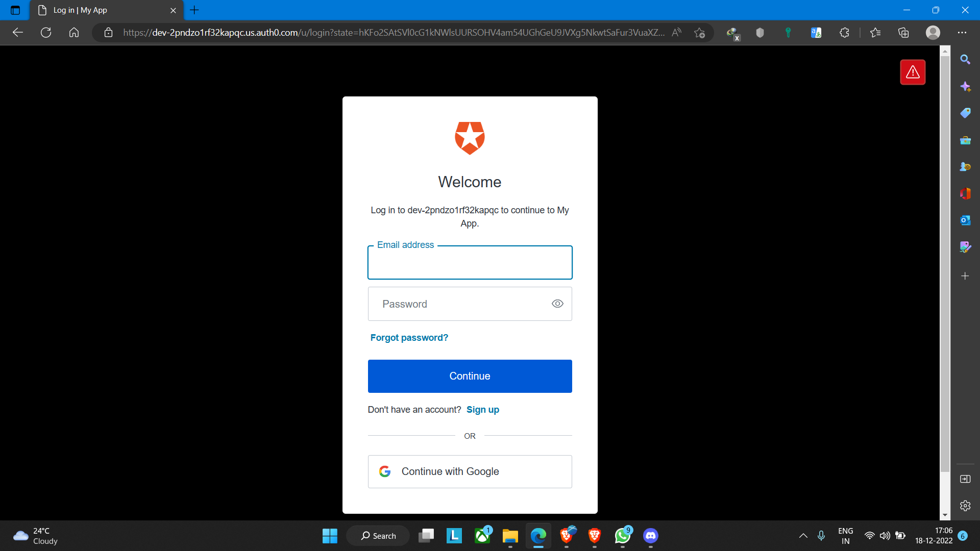Click the Forgot password? link
Image resolution: width=980 pixels, height=551 pixels.
(409, 338)
